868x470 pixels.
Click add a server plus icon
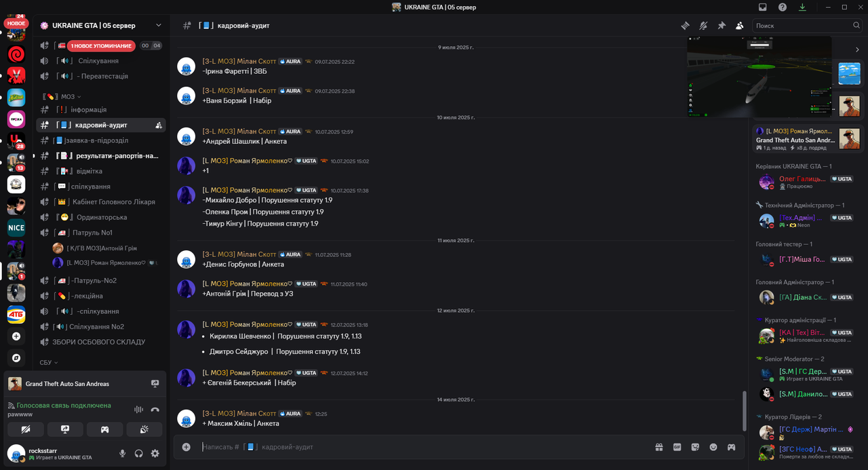click(16, 336)
